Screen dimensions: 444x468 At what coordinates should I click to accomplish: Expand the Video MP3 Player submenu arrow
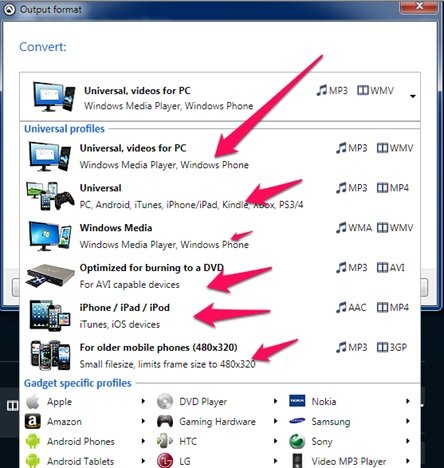point(407,461)
